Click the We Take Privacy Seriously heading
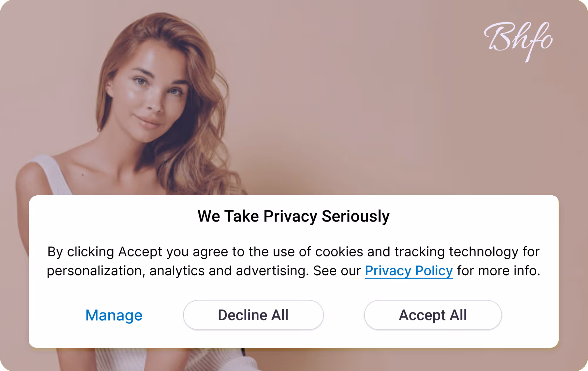The height and width of the screenshot is (371, 588). tap(294, 216)
